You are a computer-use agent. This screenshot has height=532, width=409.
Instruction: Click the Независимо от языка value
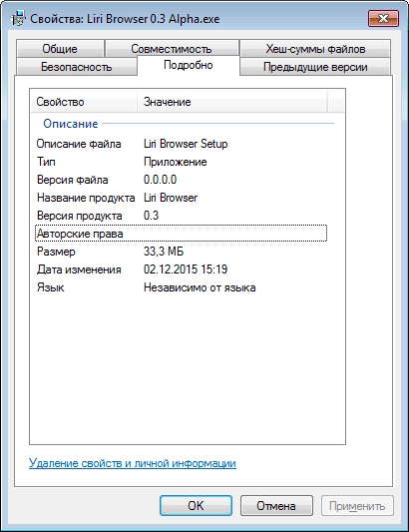coord(200,287)
